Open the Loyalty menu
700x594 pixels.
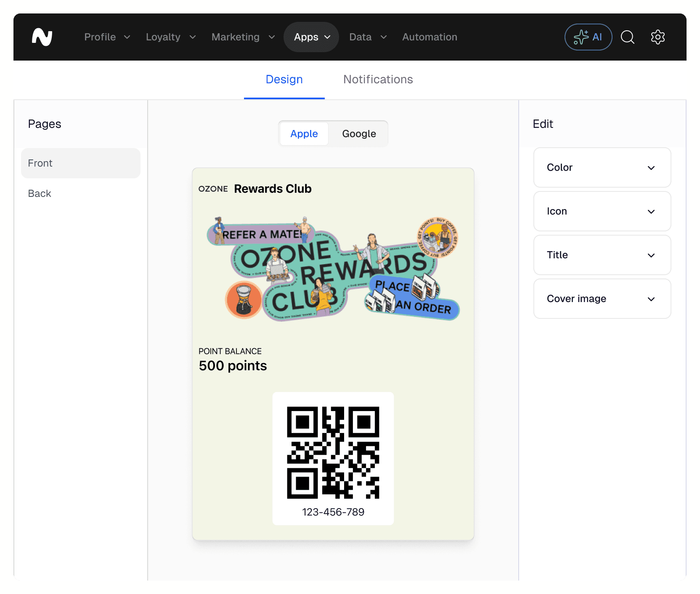pyautogui.click(x=171, y=37)
